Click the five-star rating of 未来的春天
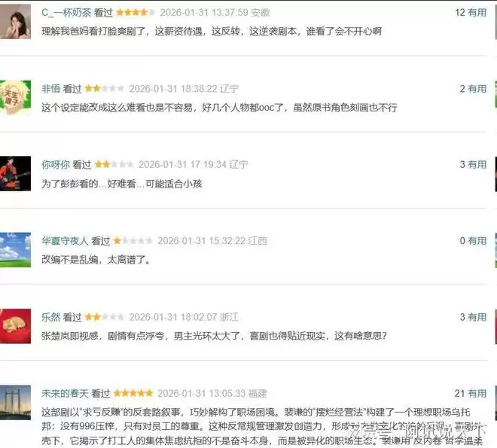This screenshot has width=497, height=448. coord(133,393)
